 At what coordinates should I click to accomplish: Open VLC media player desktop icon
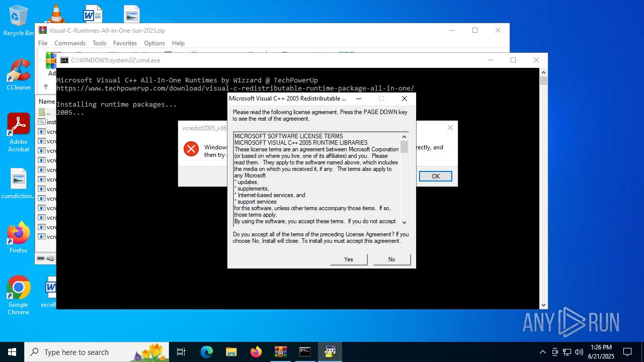[x=56, y=13]
